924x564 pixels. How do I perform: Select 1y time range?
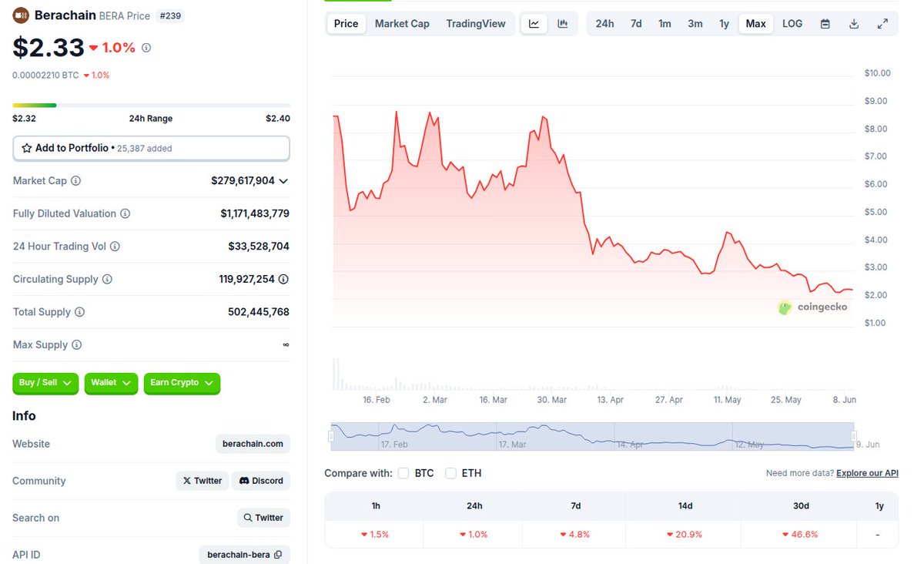coord(724,24)
